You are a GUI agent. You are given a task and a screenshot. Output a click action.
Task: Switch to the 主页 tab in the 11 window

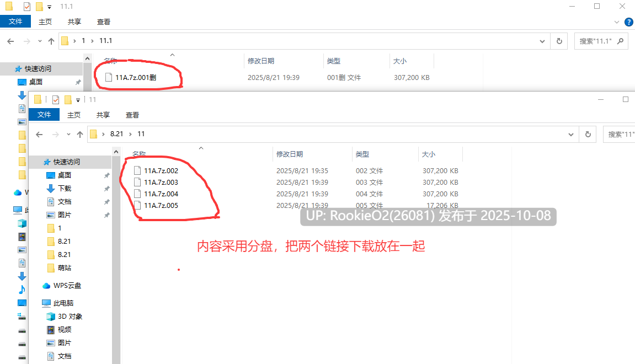74,115
